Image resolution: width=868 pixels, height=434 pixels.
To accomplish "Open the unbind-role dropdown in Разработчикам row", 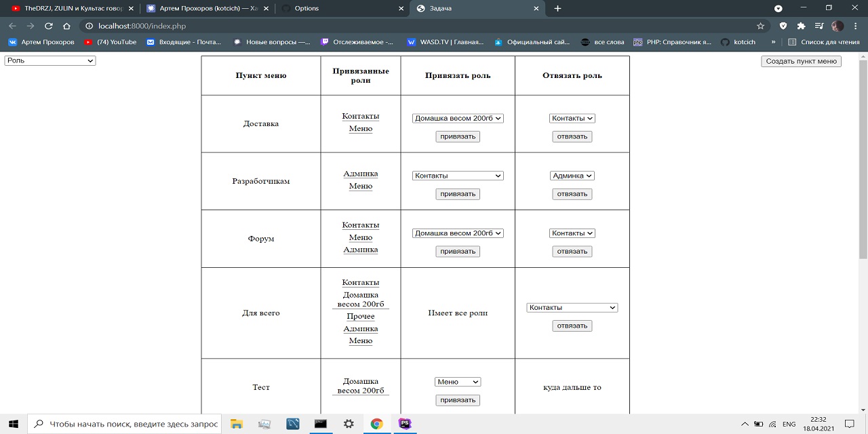I will click(572, 176).
